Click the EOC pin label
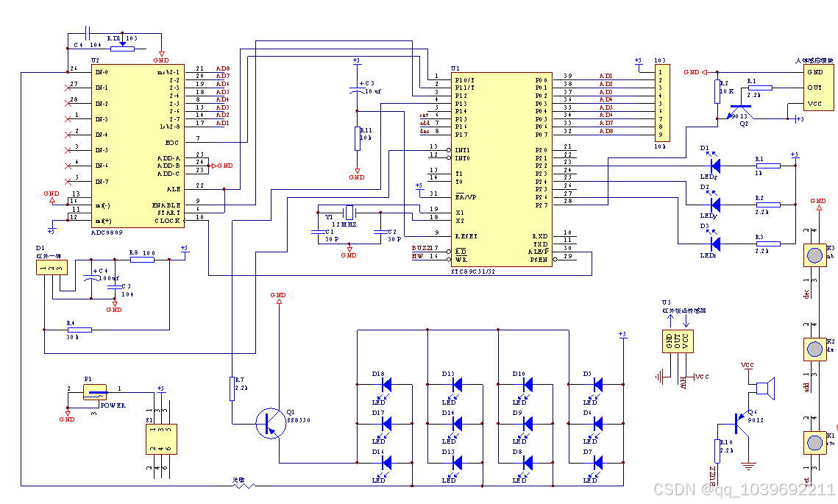 coord(172,143)
